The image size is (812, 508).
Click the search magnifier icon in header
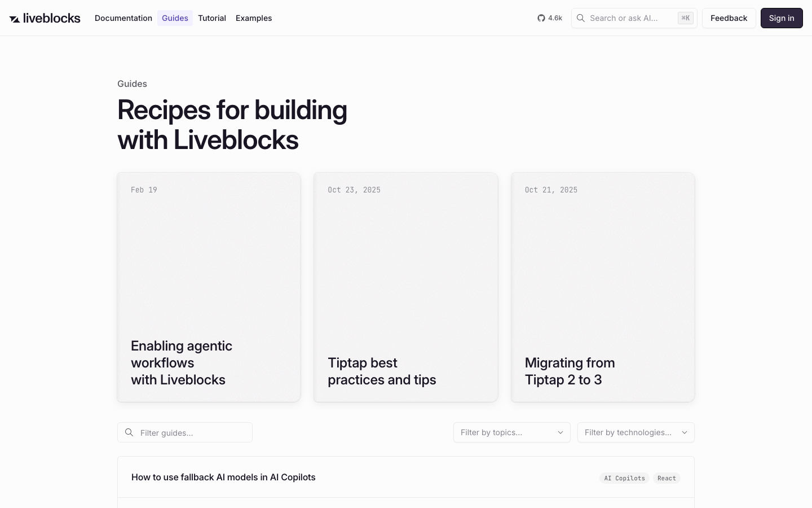pos(581,18)
